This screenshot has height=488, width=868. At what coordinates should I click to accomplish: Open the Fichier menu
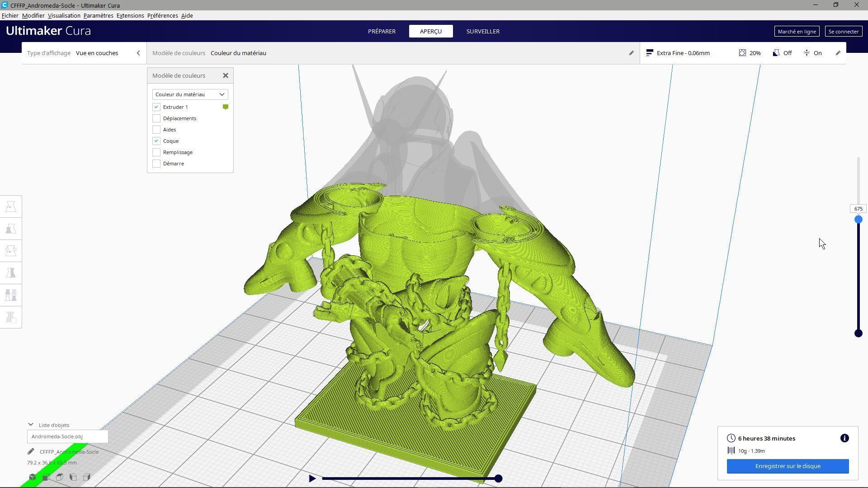pos(10,15)
